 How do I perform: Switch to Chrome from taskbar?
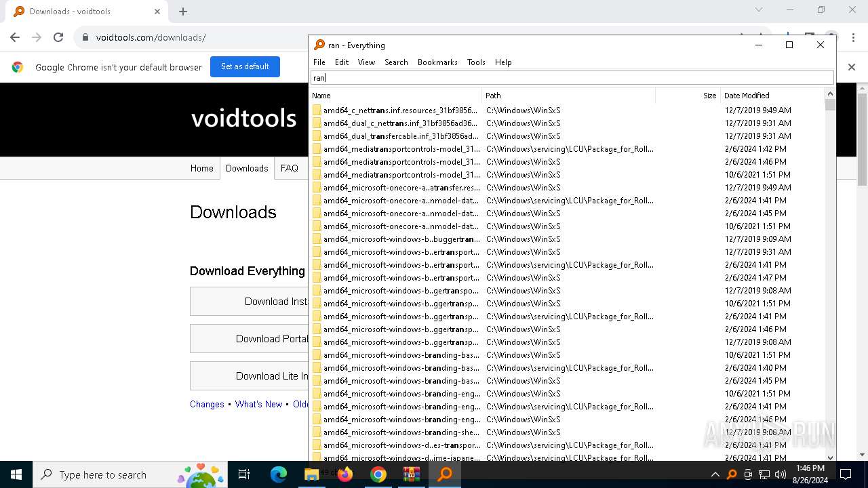(x=378, y=474)
